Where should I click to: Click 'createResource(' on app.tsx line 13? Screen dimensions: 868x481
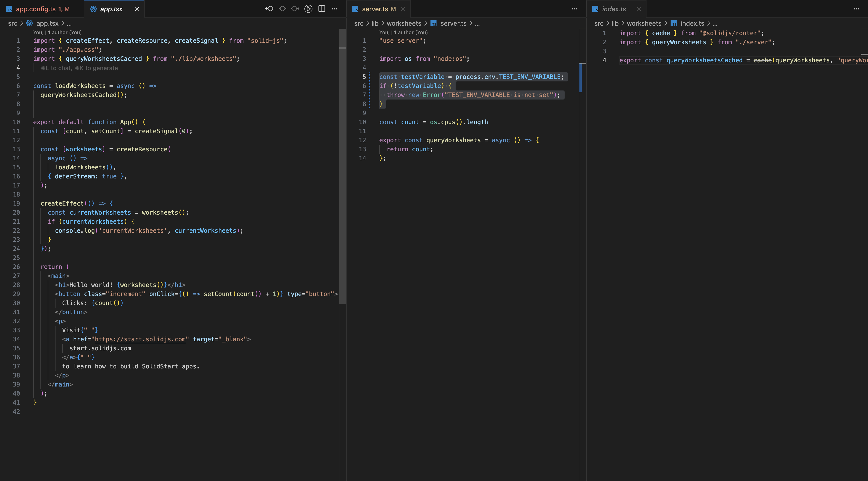[x=144, y=149]
